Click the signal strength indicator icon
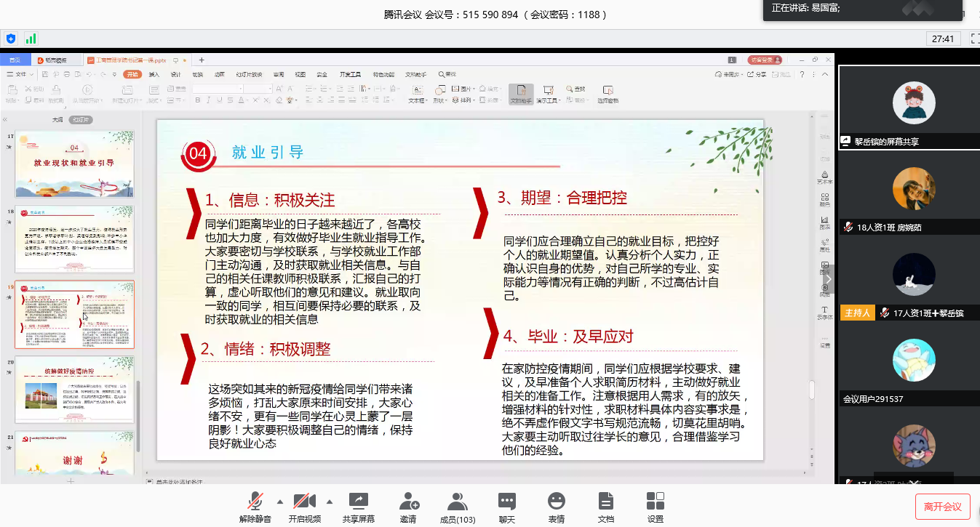The image size is (980, 527). (31, 39)
